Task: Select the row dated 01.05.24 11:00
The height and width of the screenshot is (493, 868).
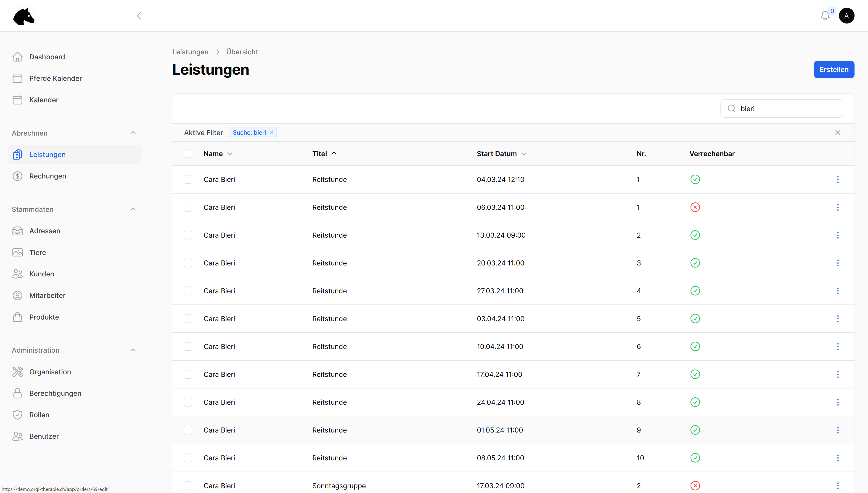Action: 188,430
